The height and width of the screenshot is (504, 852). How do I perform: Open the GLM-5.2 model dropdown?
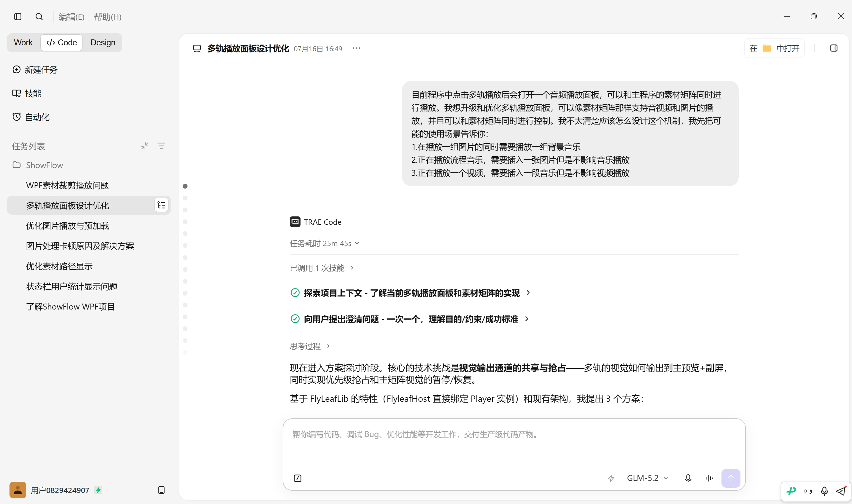647,478
